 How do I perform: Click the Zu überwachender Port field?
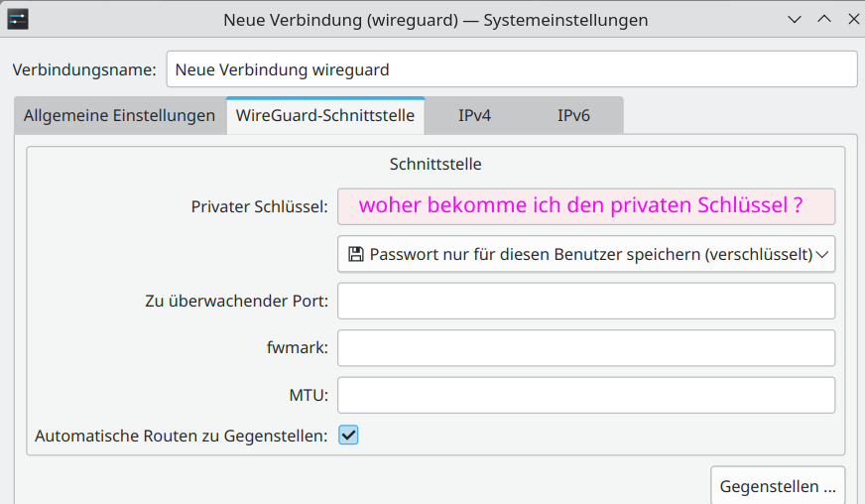pos(585,301)
